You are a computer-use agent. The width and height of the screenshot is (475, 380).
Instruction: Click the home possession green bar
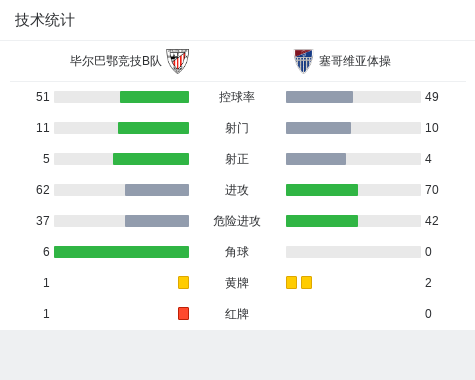point(154,97)
